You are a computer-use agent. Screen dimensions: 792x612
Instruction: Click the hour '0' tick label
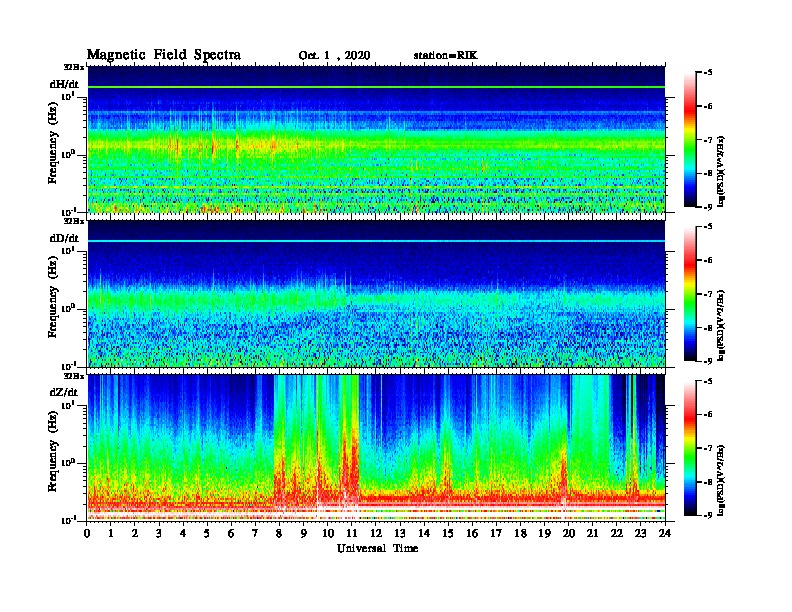click(87, 534)
